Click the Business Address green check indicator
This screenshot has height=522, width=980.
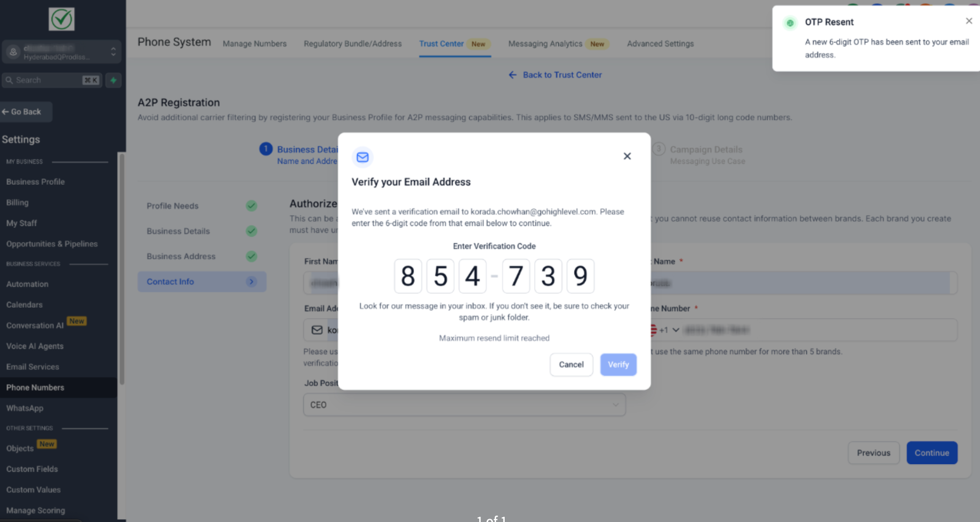251,256
